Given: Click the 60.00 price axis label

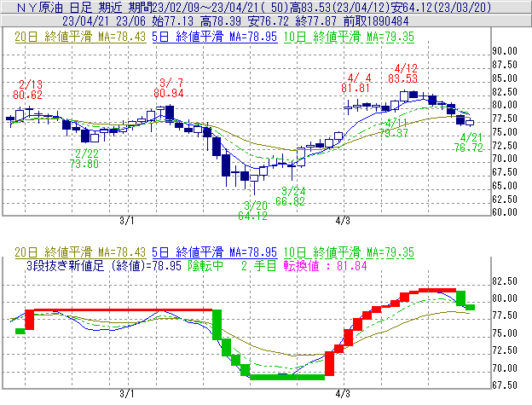Looking at the screenshot, I should point(505,212).
